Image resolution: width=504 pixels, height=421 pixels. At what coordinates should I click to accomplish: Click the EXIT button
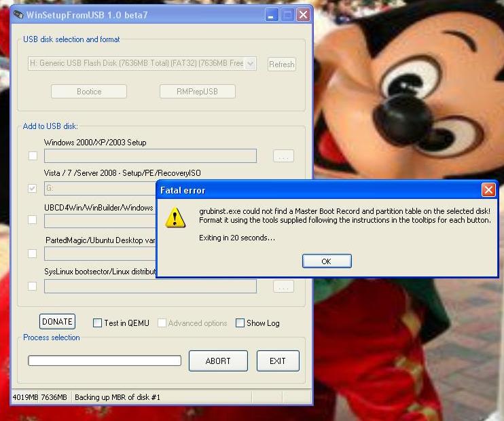pos(278,361)
